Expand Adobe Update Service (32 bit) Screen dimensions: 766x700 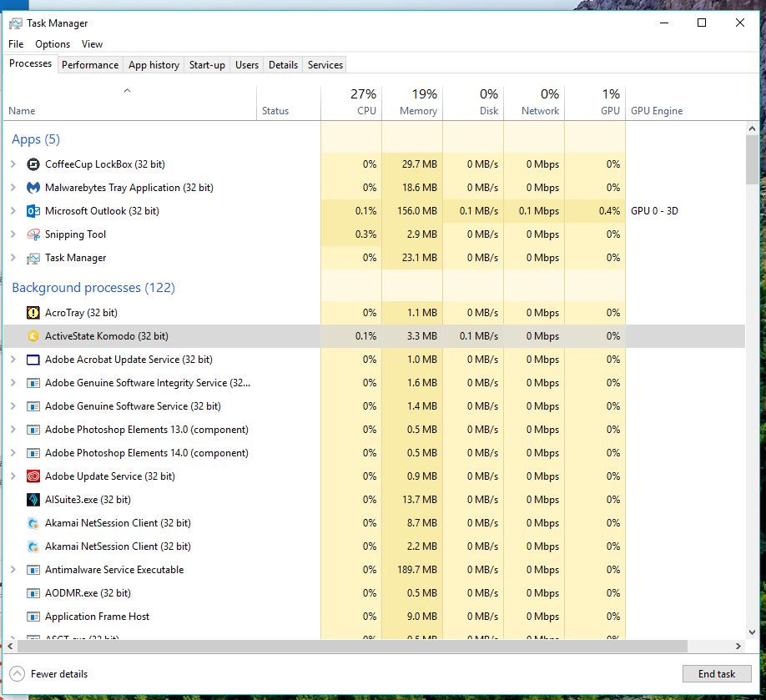(13, 476)
